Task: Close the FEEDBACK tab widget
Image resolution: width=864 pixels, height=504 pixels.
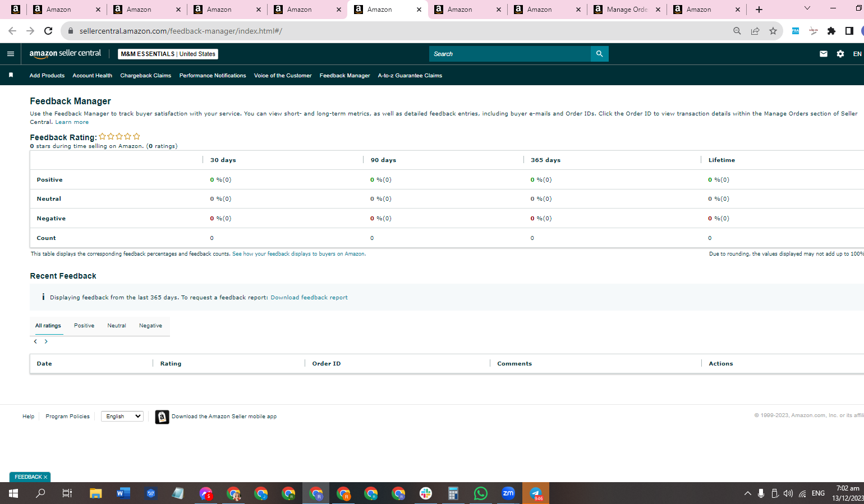Action: pos(45,477)
